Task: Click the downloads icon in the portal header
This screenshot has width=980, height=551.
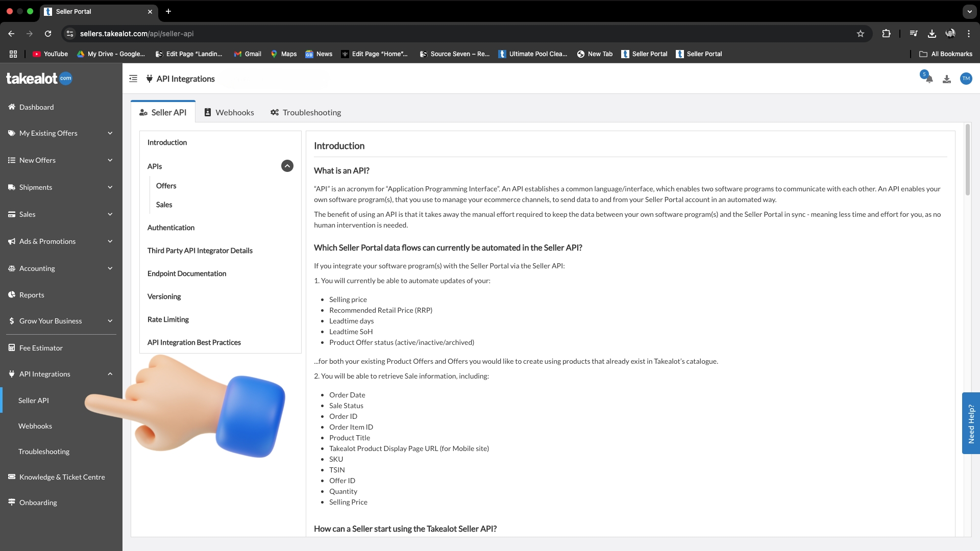Action: click(947, 79)
